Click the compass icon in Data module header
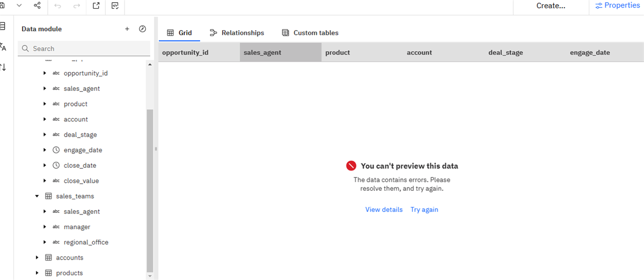 pos(142,29)
